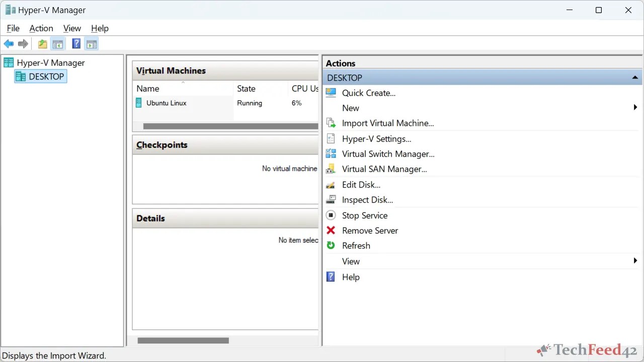Click the Edit Disk icon

(331, 185)
